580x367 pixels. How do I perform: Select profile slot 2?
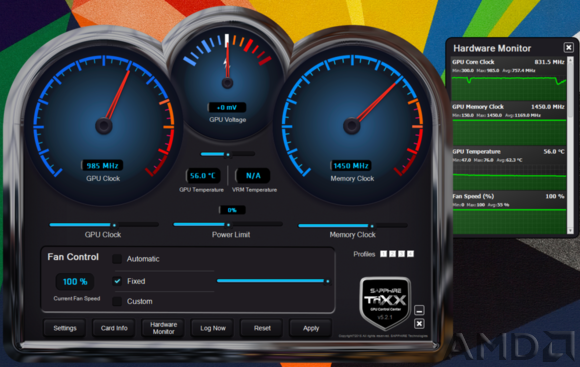392,254
